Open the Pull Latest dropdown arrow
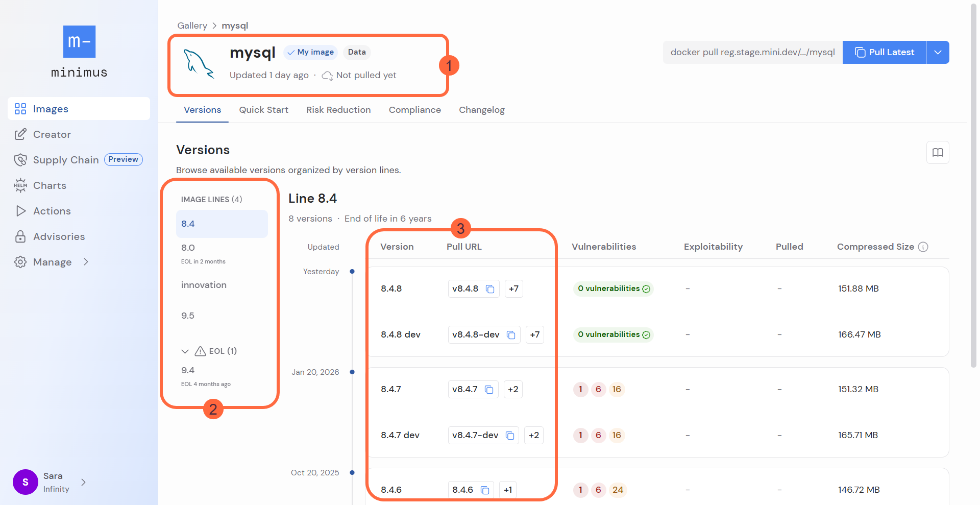This screenshot has height=505, width=980. click(x=938, y=52)
